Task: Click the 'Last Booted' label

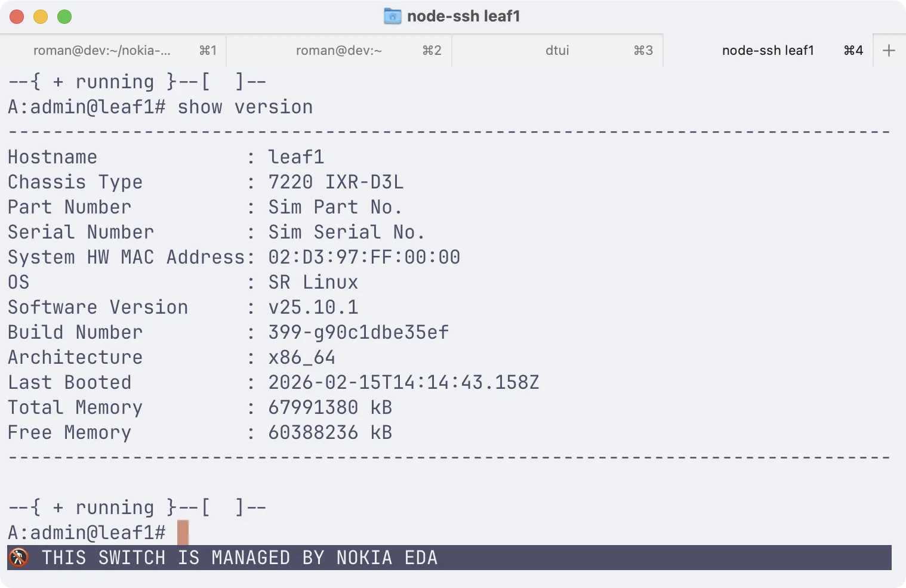Action: pos(69,382)
